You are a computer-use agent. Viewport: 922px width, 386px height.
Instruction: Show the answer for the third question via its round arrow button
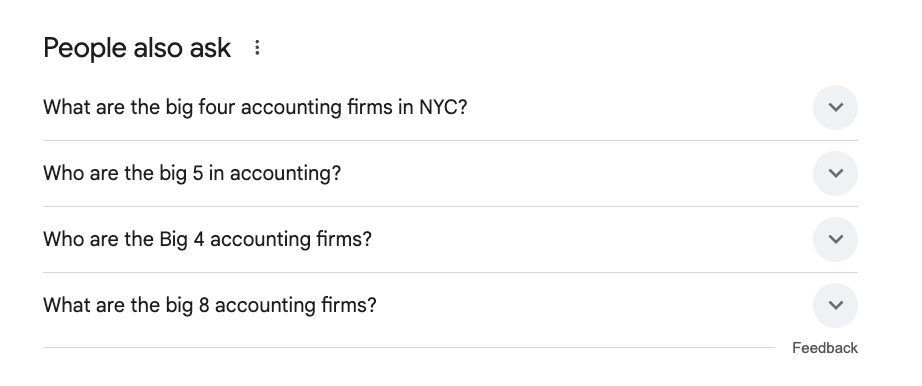tap(835, 239)
